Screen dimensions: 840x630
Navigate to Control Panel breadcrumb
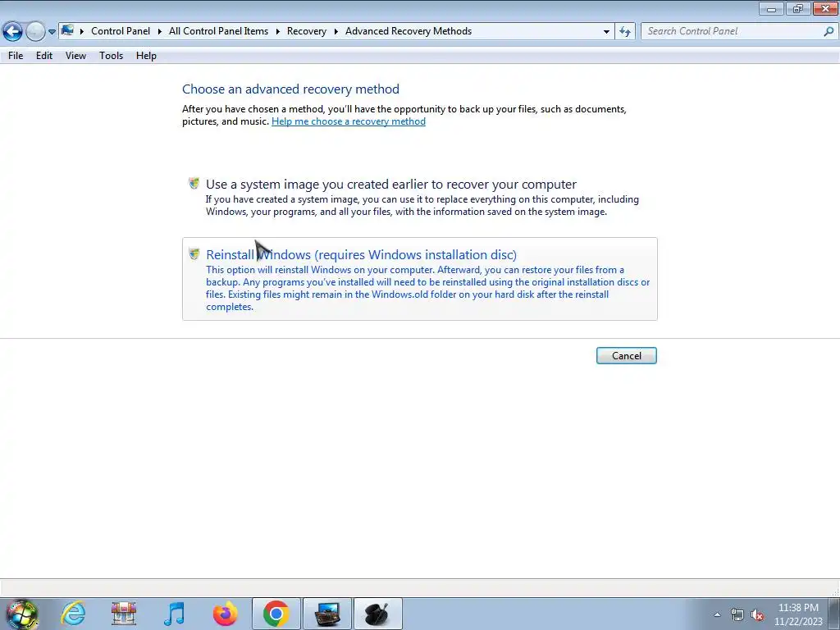click(121, 31)
